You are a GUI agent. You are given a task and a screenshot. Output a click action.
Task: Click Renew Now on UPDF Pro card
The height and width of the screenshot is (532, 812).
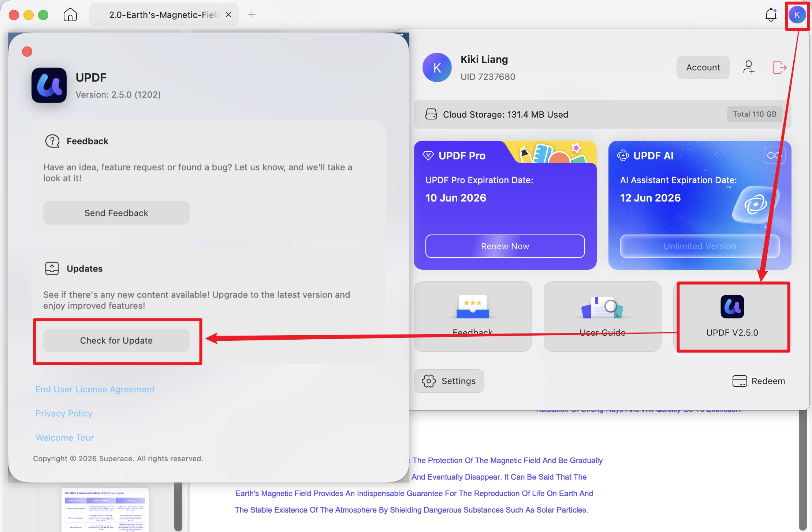pyautogui.click(x=505, y=246)
